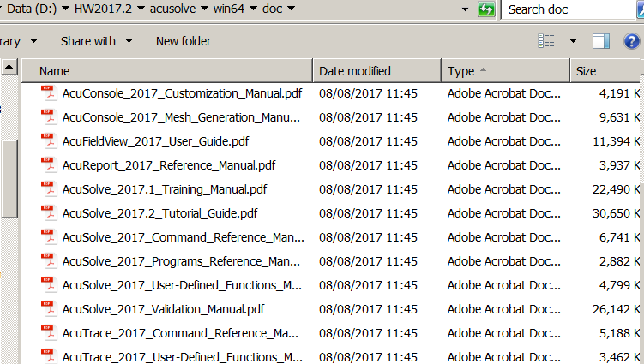Click date 08/08/2017 11:45 of AcuFieldView row
Screen dimensions: 644x364
(x=368, y=141)
